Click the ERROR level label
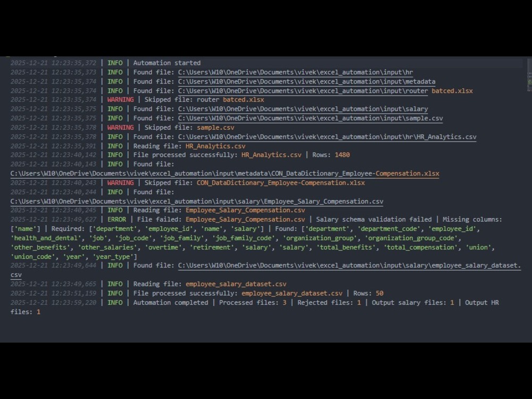Viewport: 532px width, 399px height. click(117, 220)
